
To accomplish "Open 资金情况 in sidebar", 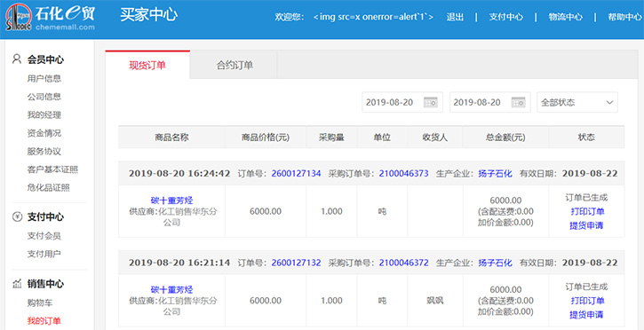I will pyautogui.click(x=44, y=133).
